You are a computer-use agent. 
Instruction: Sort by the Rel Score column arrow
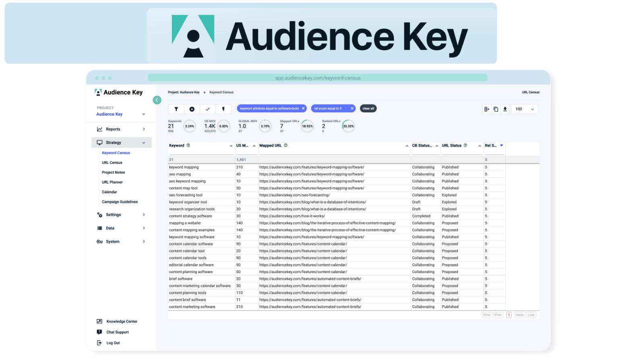pyautogui.click(x=502, y=145)
